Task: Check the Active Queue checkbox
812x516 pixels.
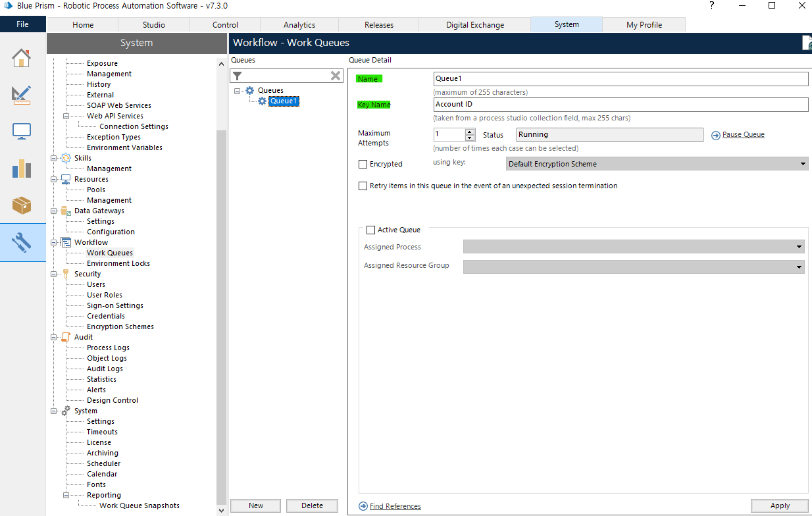Action: (x=370, y=230)
